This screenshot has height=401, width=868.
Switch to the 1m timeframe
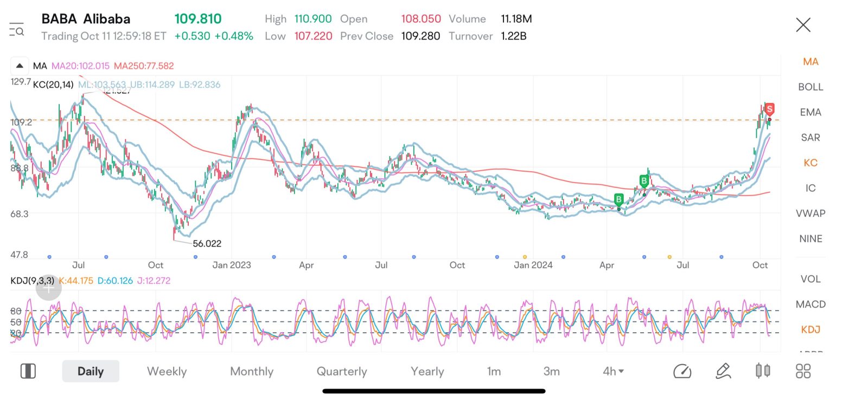pos(494,371)
